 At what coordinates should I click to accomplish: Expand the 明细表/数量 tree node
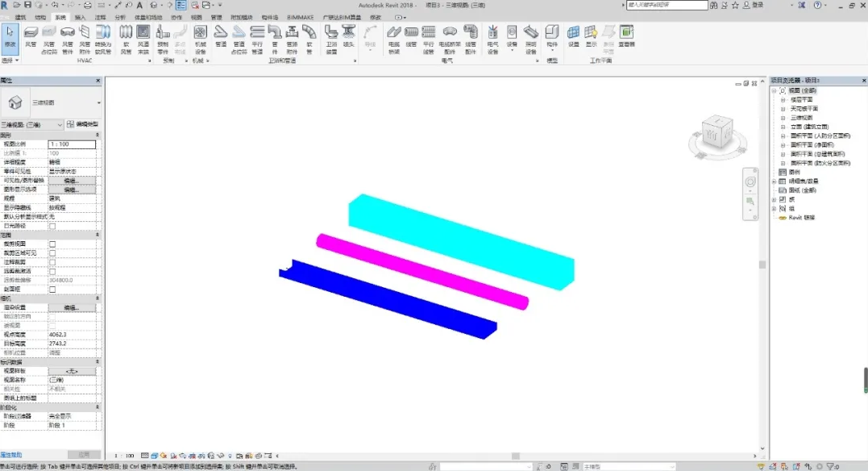click(x=775, y=181)
